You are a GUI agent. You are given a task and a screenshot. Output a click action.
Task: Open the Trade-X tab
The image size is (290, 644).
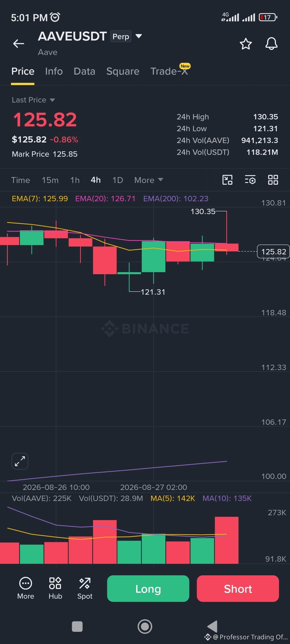[x=169, y=71]
